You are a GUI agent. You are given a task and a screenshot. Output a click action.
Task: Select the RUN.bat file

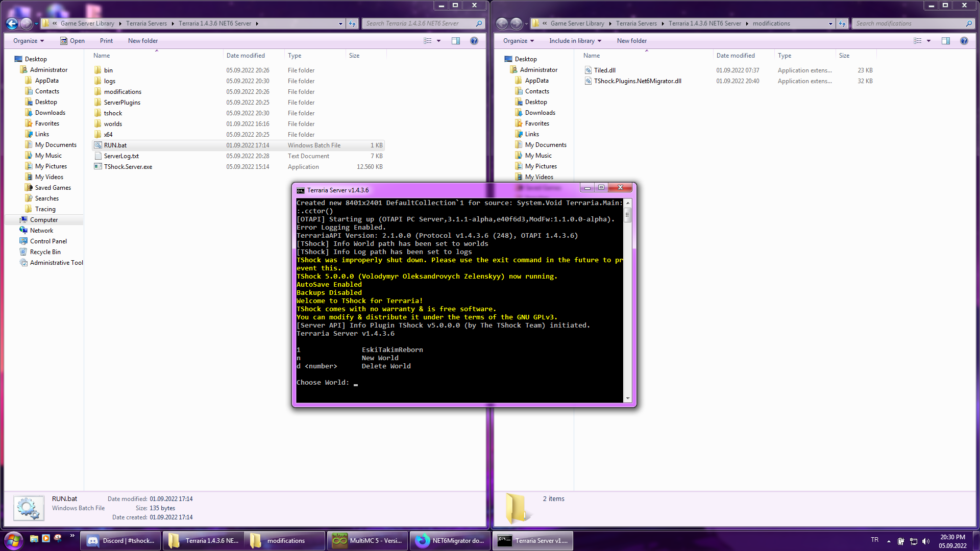tap(238, 145)
